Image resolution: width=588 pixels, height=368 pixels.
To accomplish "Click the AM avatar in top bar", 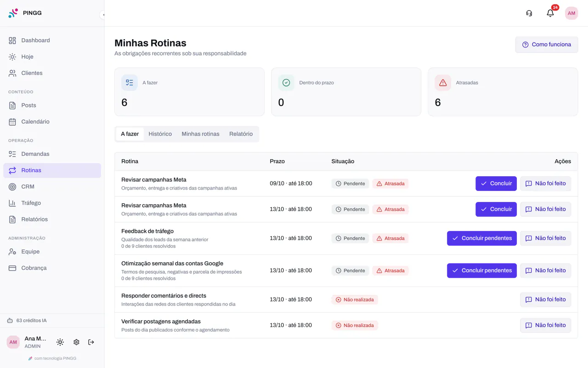I will [x=571, y=13].
